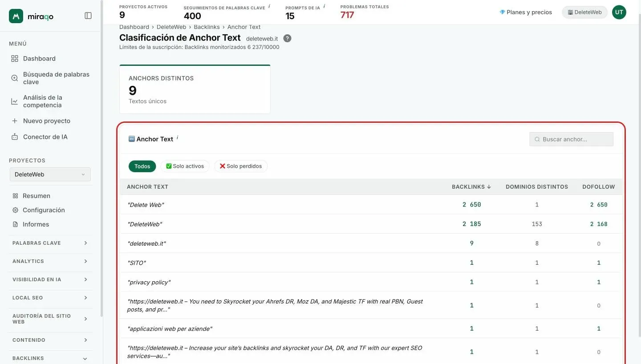Click the competitor analysis chart icon
The height and width of the screenshot is (364, 641).
tap(15, 101)
